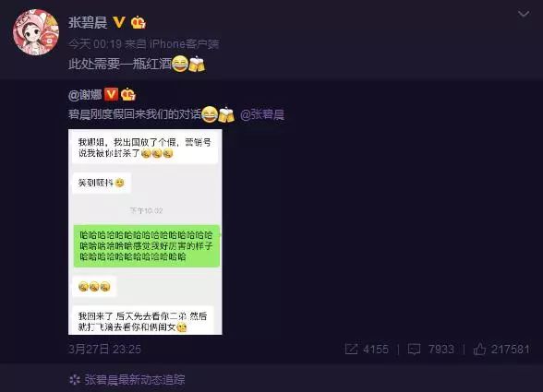Image resolution: width=543 pixels, height=392 pixels.
Task: Open 张碧晨 profile avatar
Action: (36, 32)
